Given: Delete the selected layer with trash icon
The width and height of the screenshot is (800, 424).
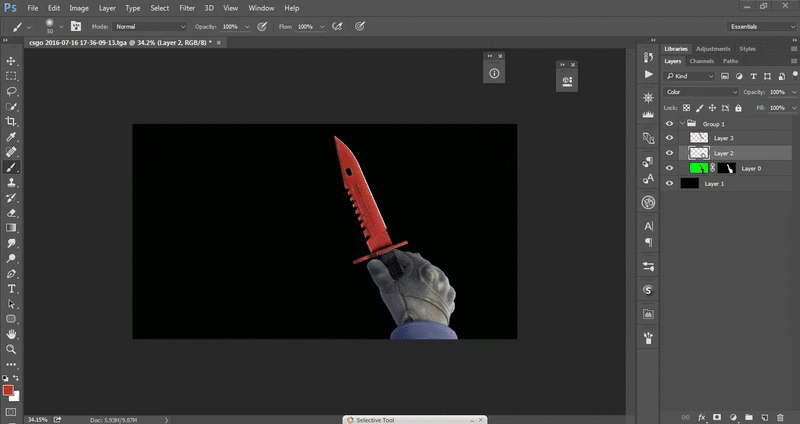Looking at the screenshot, I should click(x=780, y=417).
